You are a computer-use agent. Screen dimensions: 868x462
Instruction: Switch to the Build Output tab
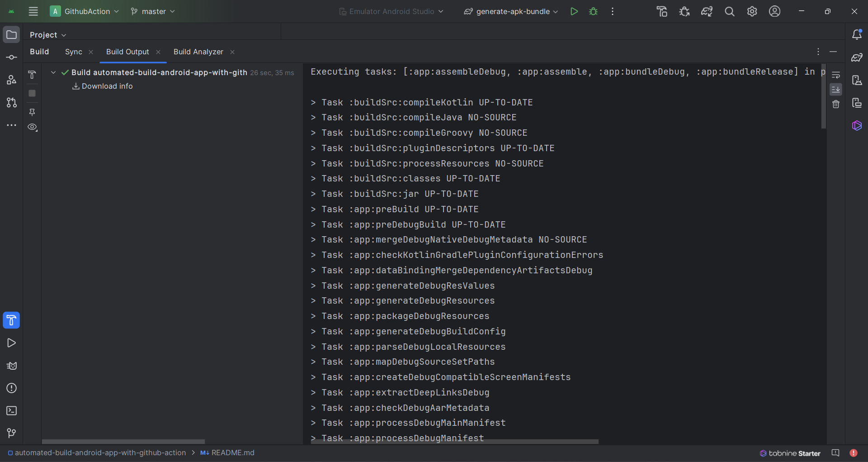point(127,52)
